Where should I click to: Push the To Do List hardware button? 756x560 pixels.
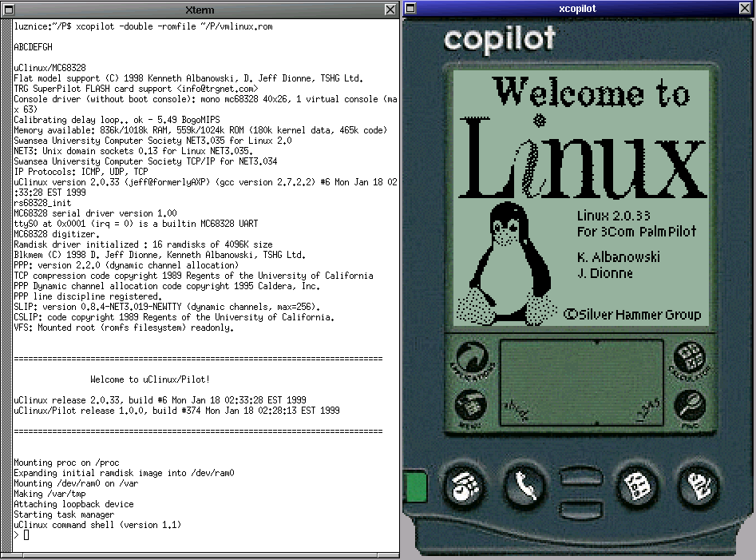638,485
